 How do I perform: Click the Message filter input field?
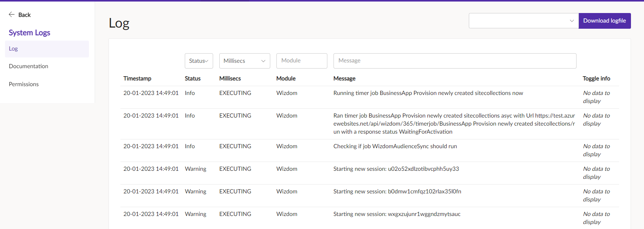click(455, 61)
